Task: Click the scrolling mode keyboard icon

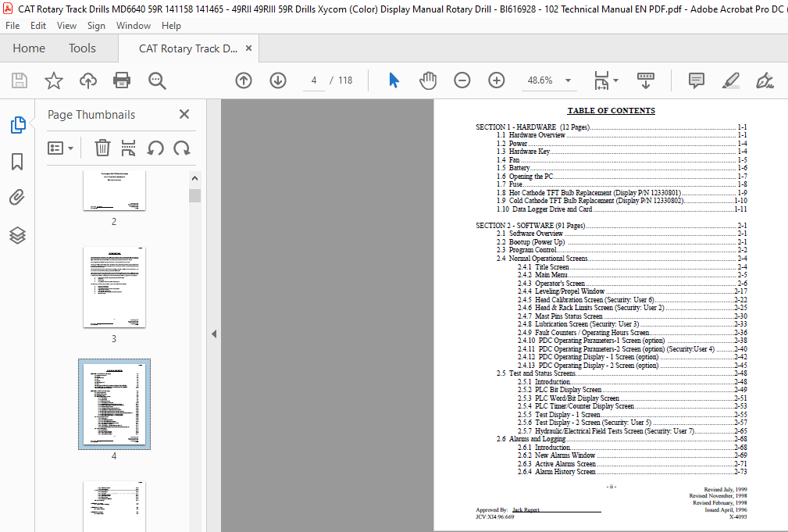Action: (x=645, y=80)
